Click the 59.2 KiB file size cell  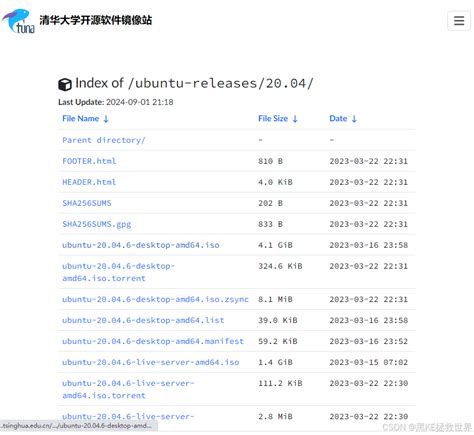point(278,341)
